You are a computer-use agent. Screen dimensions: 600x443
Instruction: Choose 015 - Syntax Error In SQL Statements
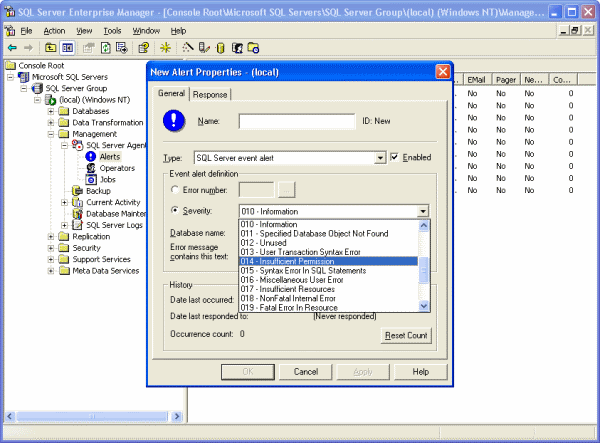click(328, 270)
